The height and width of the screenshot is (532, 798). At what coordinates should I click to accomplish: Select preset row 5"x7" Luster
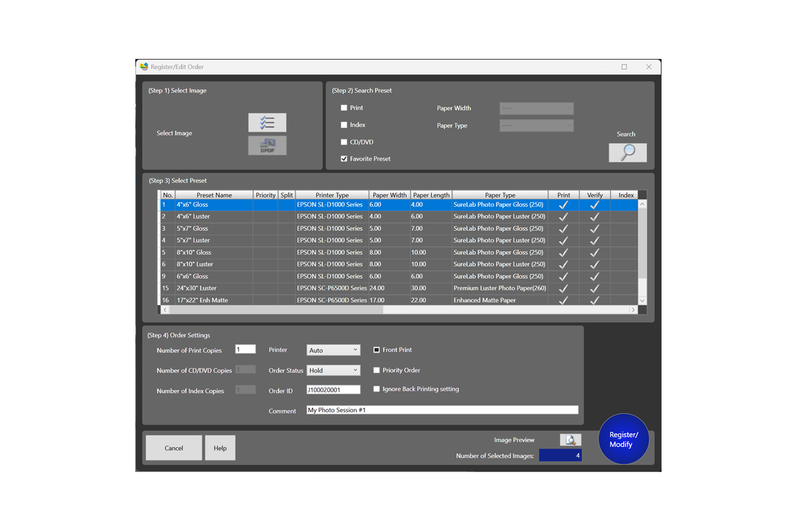(399, 241)
